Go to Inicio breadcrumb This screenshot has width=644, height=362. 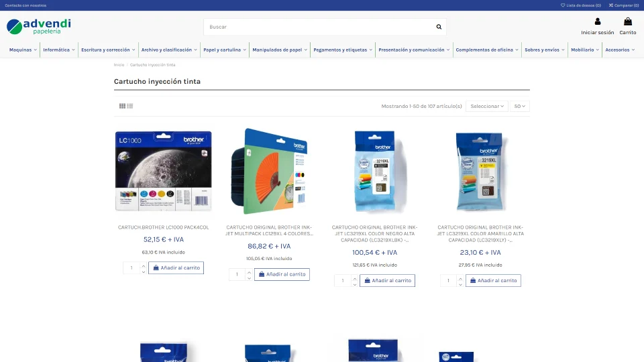pyautogui.click(x=119, y=65)
